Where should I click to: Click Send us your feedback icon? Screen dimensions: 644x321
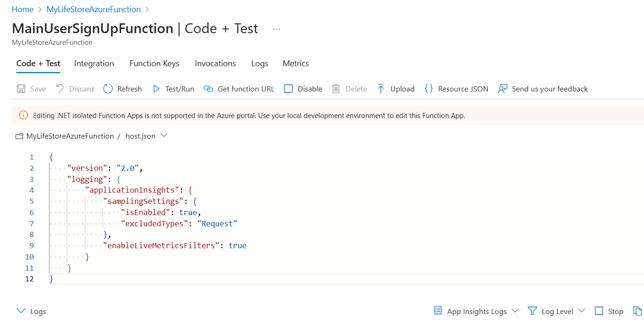(x=502, y=89)
